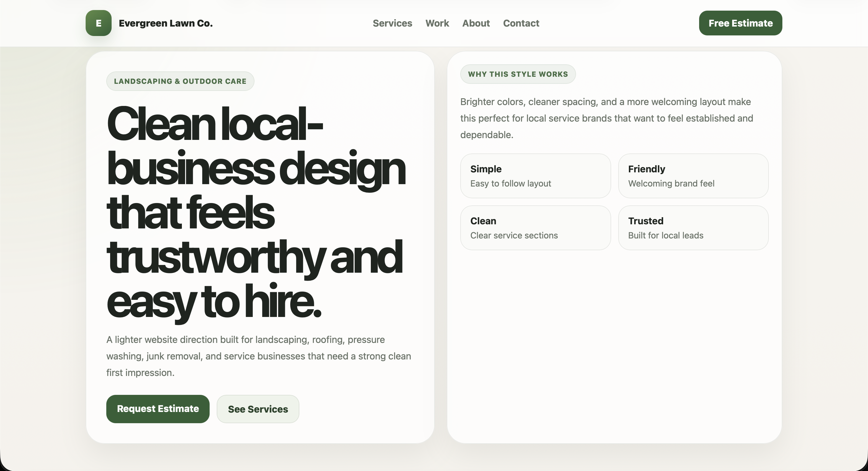The height and width of the screenshot is (471, 868).
Task: Open the Services nav link
Action: (392, 23)
